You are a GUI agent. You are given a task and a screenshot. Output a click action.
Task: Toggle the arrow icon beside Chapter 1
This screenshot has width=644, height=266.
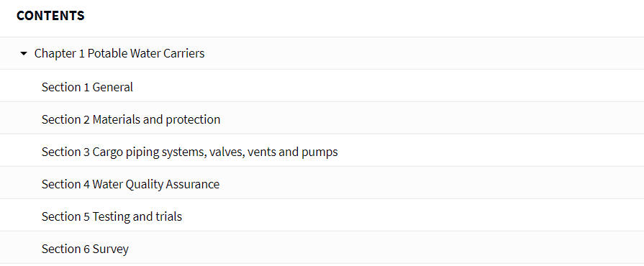point(24,53)
